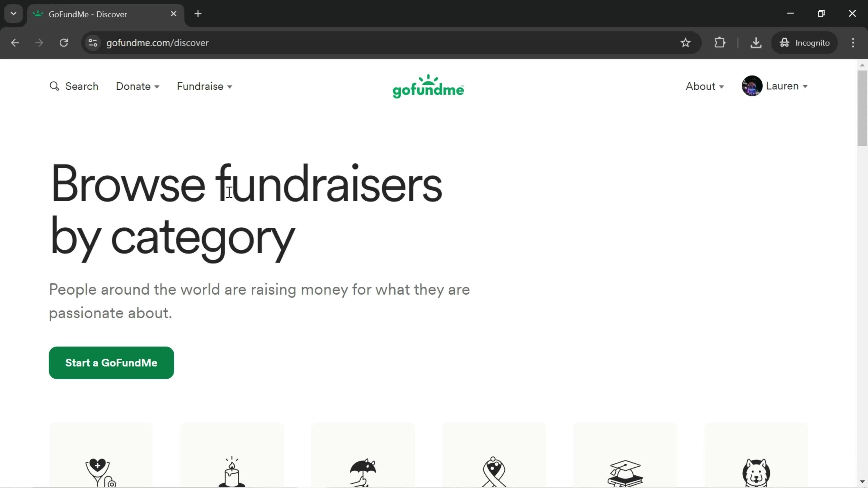Expand the About dropdown menu
Screen dimensions: 868x488
pos(705,86)
